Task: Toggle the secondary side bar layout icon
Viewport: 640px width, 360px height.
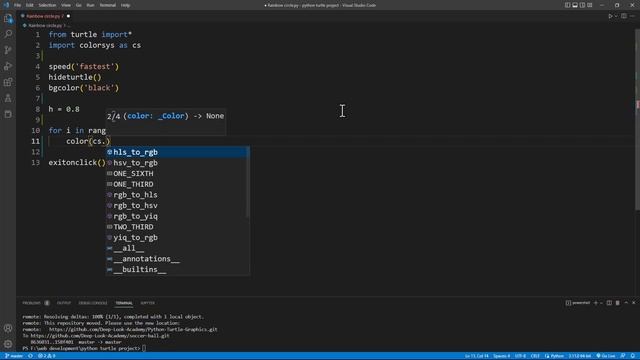Action: (582, 5)
